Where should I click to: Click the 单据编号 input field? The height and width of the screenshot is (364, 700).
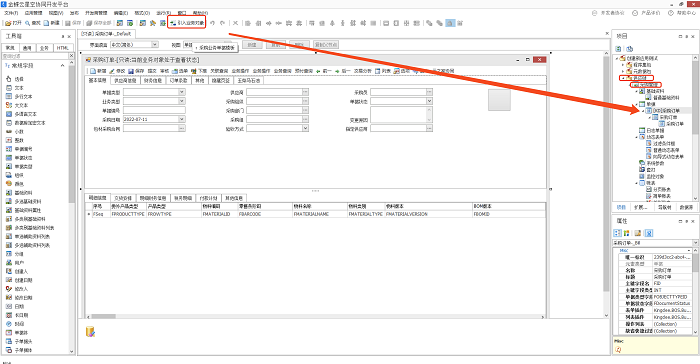tap(154, 110)
